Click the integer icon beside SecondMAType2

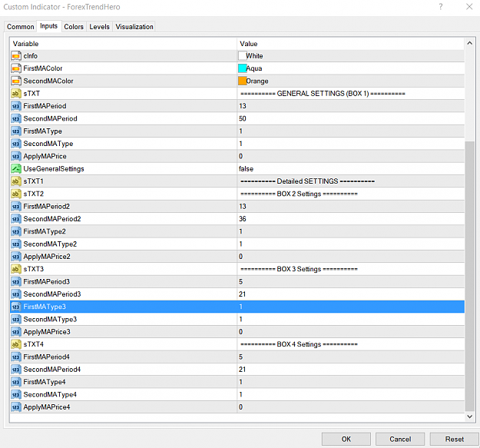tap(16, 244)
